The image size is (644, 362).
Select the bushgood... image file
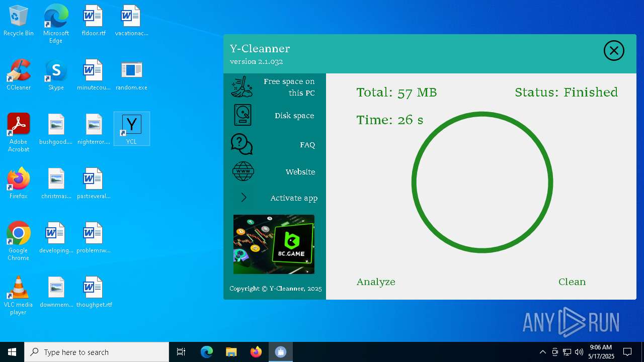(x=56, y=130)
